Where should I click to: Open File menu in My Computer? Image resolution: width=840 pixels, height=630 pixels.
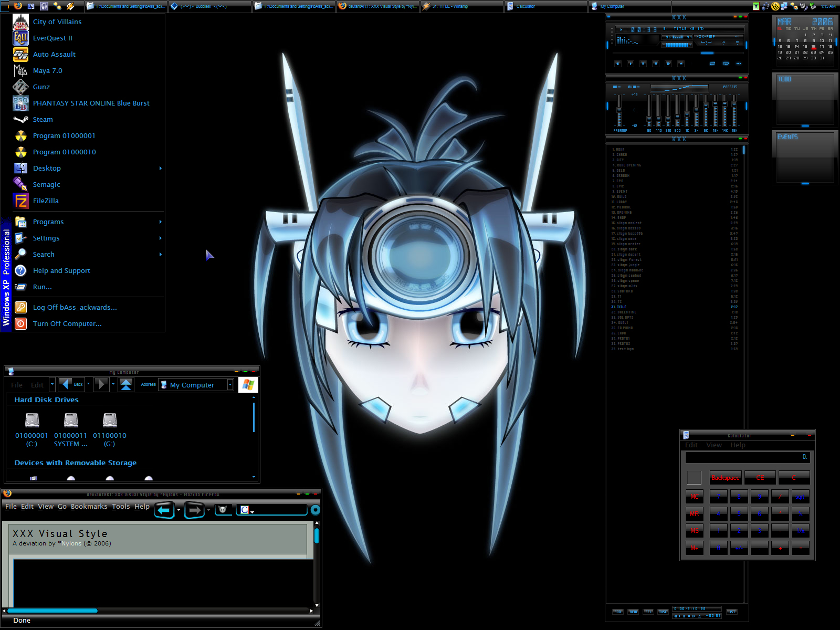click(17, 385)
